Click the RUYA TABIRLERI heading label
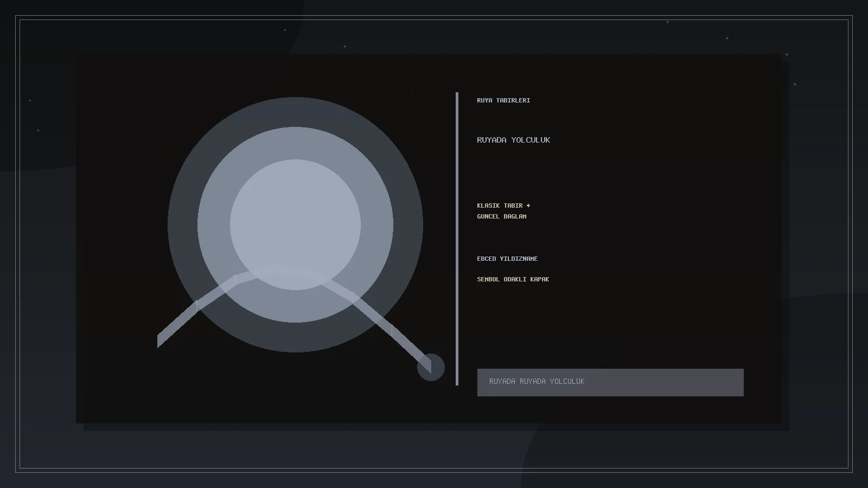868x488 pixels. point(503,100)
